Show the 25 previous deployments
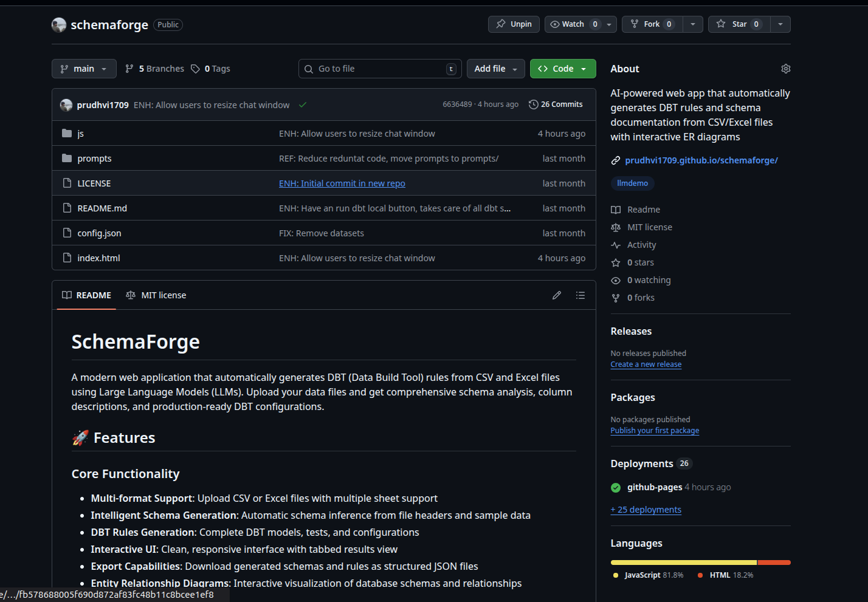The image size is (868, 602). tap(646, 509)
